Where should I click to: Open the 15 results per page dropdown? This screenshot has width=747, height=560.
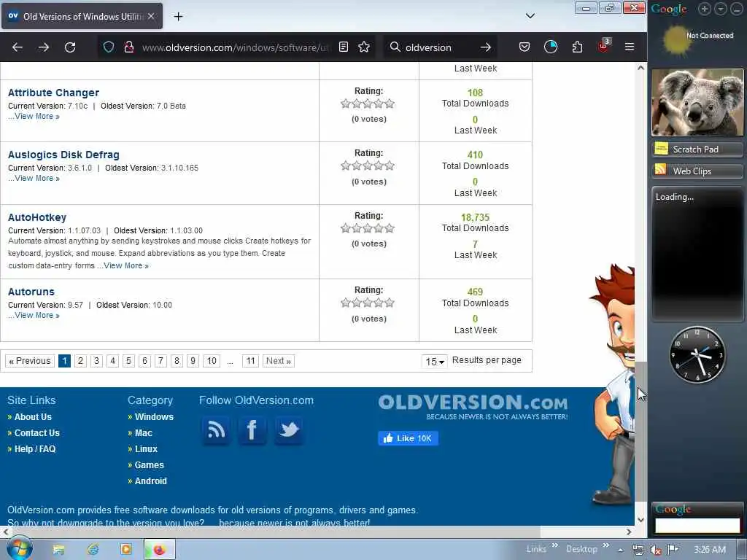tap(435, 362)
